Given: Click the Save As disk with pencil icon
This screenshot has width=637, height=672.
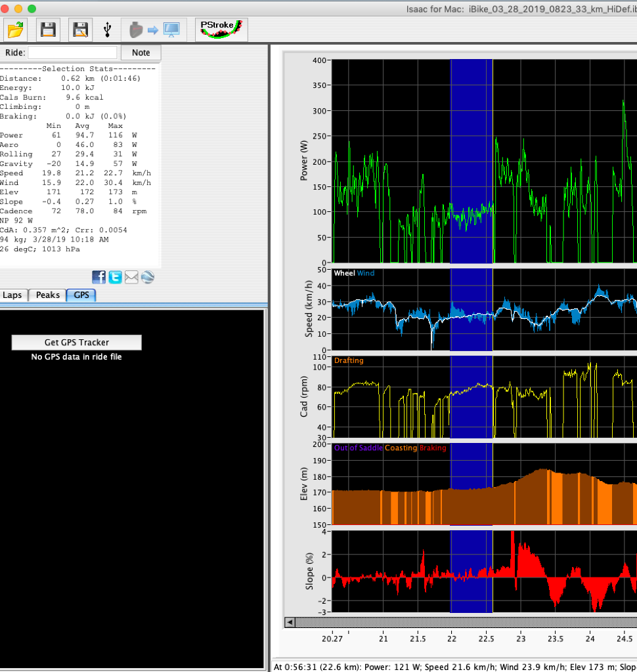Looking at the screenshot, I should (x=80, y=30).
